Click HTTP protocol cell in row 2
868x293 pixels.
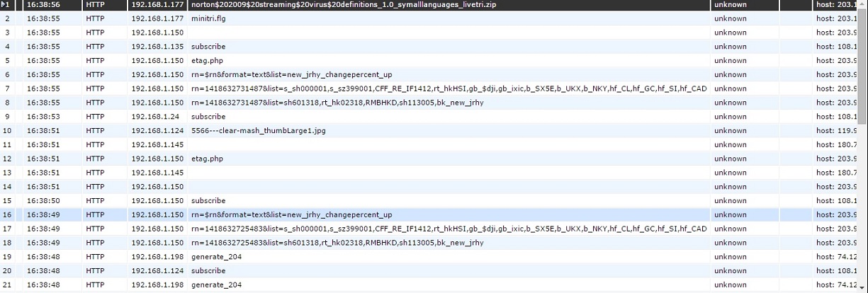[x=95, y=18]
